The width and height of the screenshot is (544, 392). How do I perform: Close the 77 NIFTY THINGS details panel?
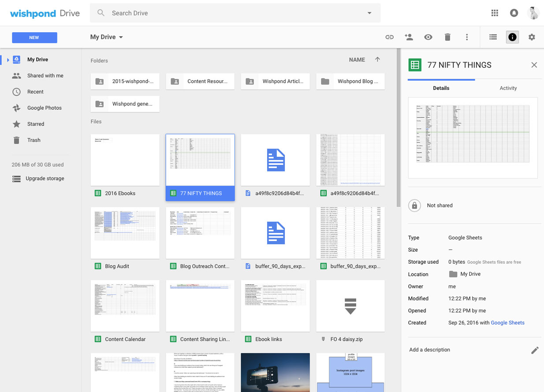[534, 65]
